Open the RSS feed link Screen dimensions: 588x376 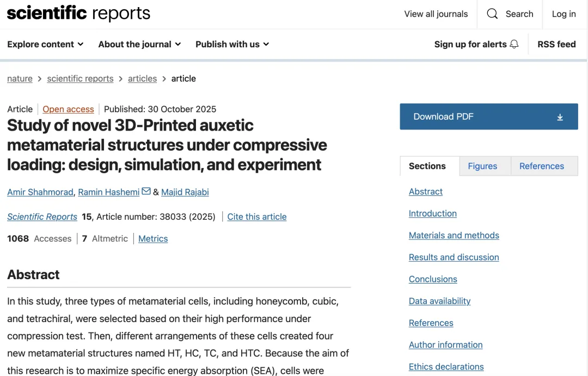[556, 44]
